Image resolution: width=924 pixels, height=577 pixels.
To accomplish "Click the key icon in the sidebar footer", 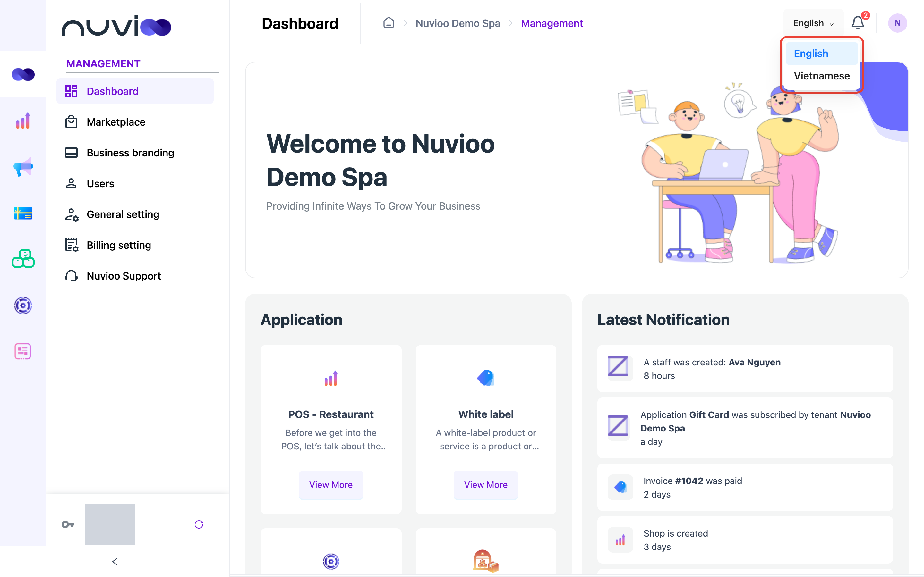I will [x=68, y=524].
